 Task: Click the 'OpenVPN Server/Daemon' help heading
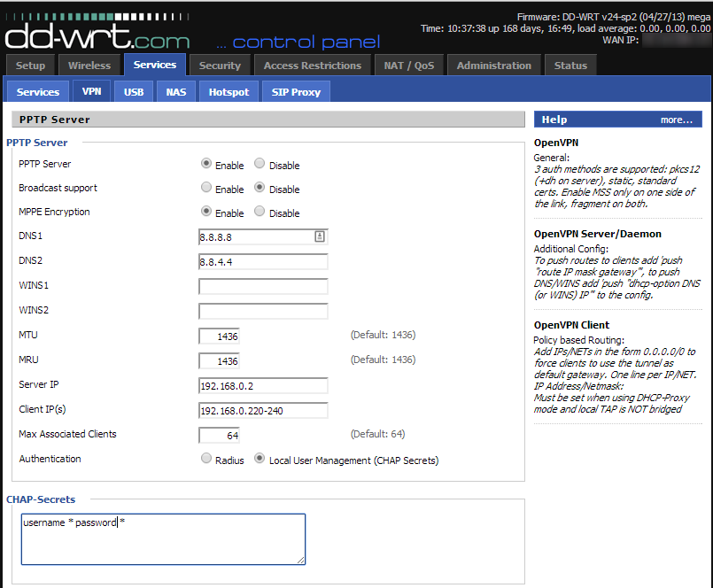point(598,234)
